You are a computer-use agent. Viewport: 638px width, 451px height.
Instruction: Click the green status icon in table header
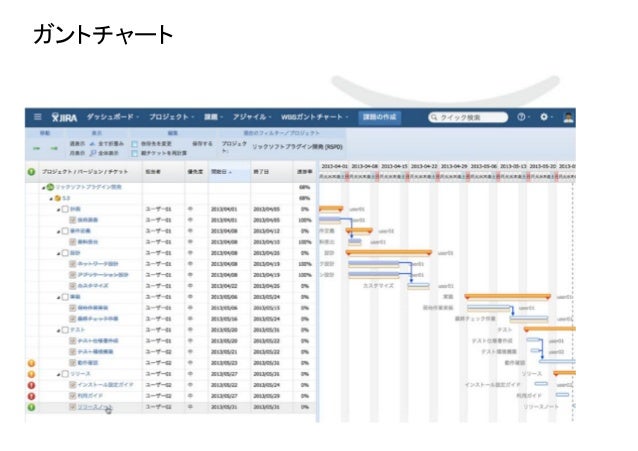click(31, 172)
